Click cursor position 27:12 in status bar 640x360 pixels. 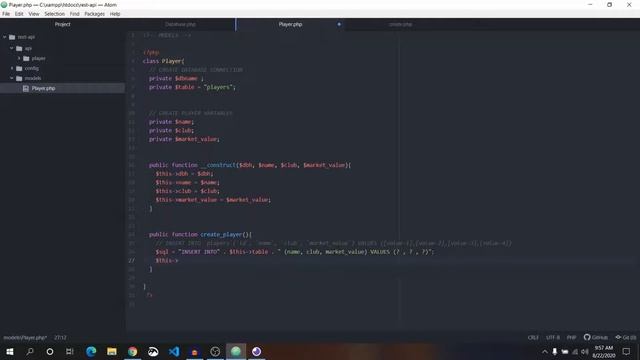60,338
